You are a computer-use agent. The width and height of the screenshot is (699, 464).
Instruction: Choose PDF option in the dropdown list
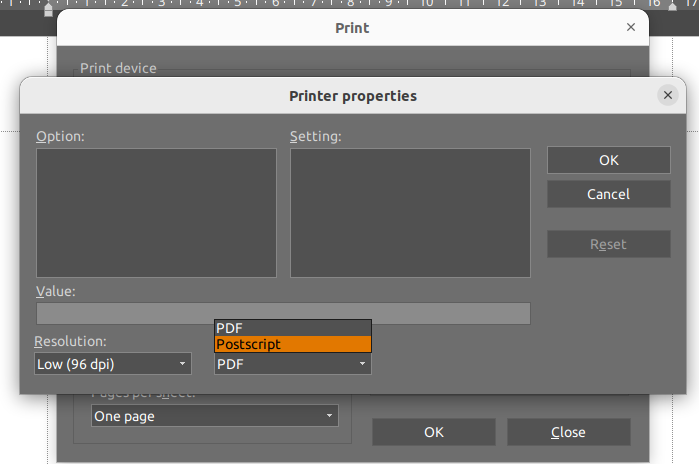(x=292, y=328)
